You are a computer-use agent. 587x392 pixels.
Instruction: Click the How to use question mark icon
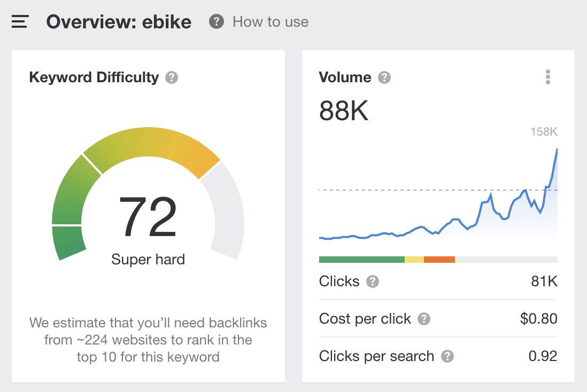[x=216, y=21]
